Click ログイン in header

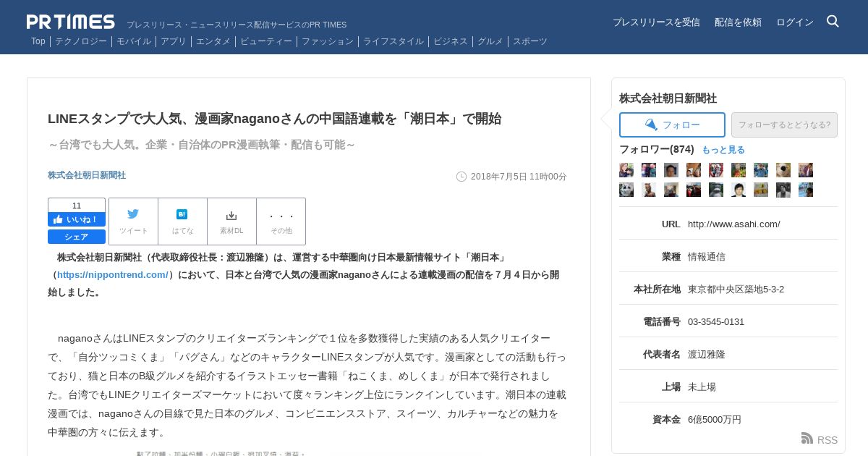795,22
